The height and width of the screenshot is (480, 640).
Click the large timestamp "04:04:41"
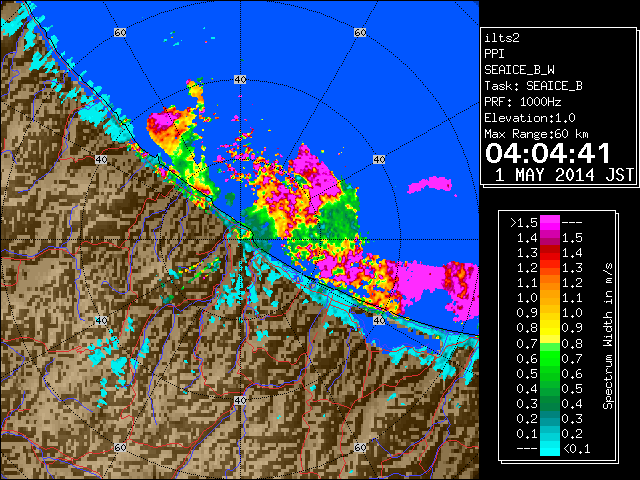[x=548, y=153]
